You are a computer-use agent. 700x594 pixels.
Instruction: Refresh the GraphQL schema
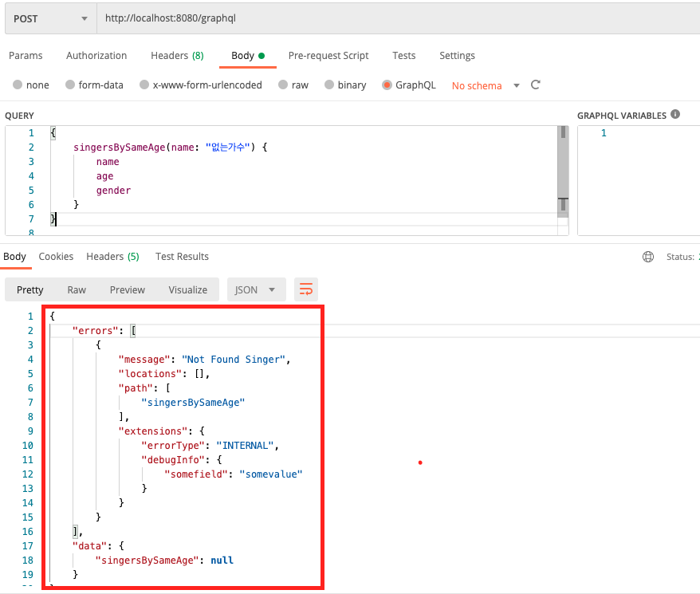[x=535, y=85]
